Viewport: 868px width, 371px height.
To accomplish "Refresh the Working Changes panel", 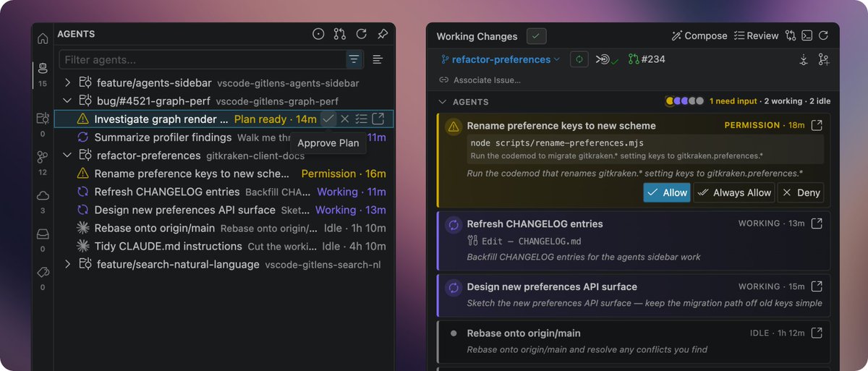I will 823,35.
